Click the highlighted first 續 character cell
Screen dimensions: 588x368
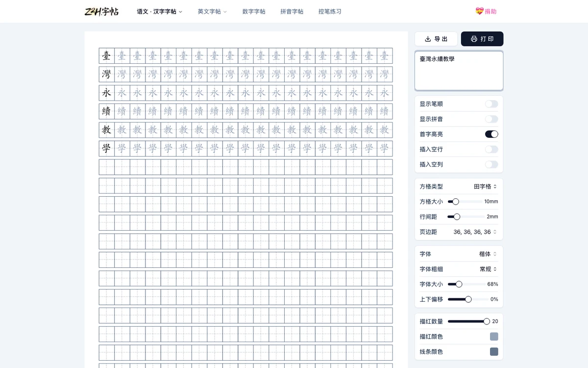click(x=106, y=111)
